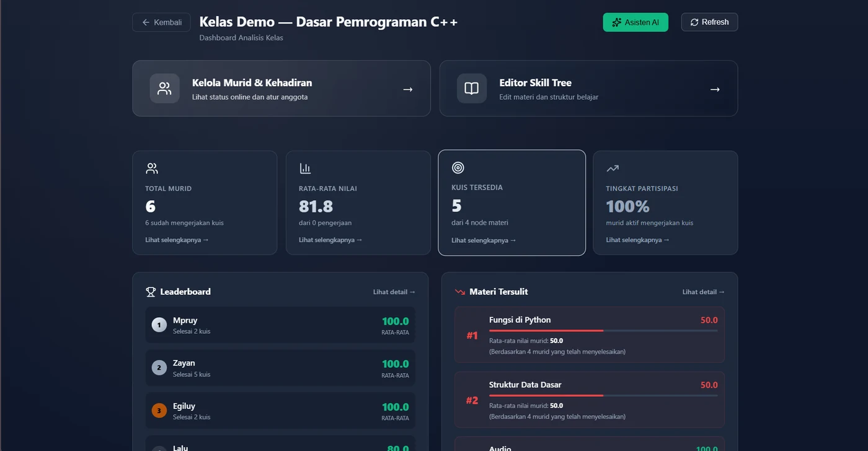Click the 81.8 average score value

pyautogui.click(x=316, y=206)
